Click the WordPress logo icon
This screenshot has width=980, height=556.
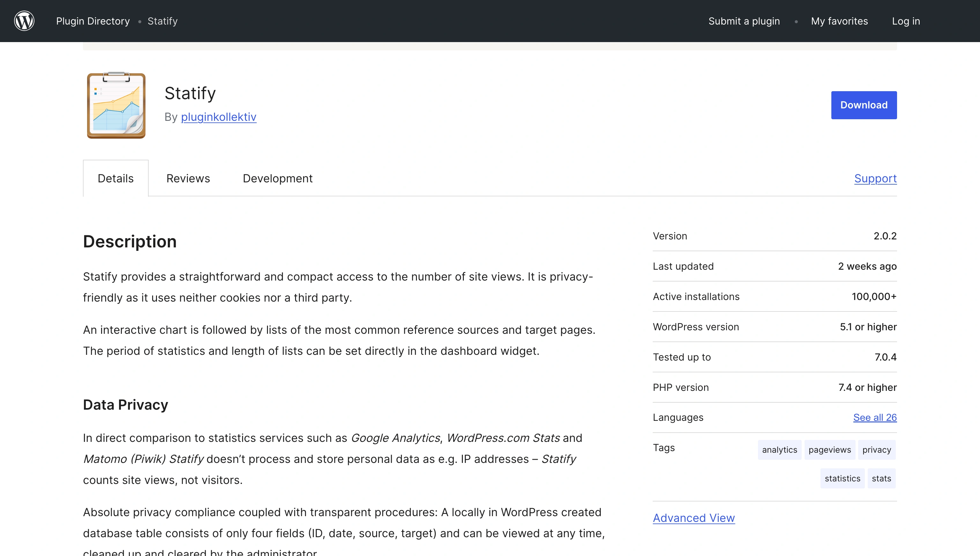(24, 21)
